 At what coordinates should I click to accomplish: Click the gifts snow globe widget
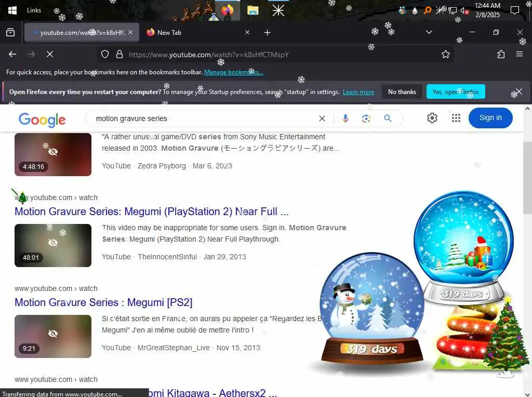pos(463,247)
